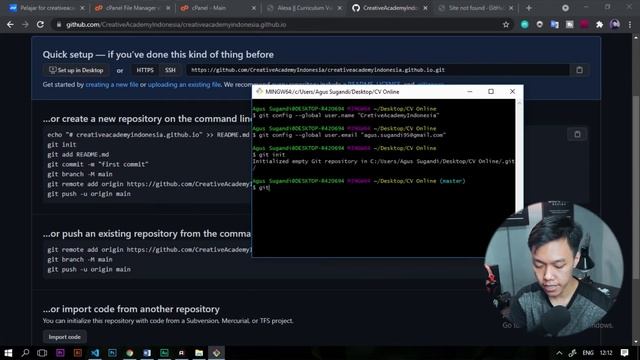Open the creating a new file link

(112, 84)
